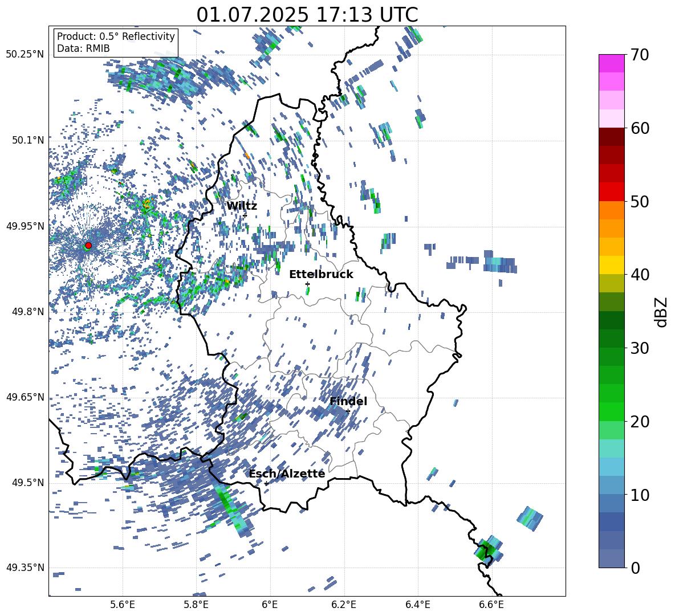Screen dimensions: 675x616
Task: Click the latitude label 49.65°N
Action: [x=25, y=397]
